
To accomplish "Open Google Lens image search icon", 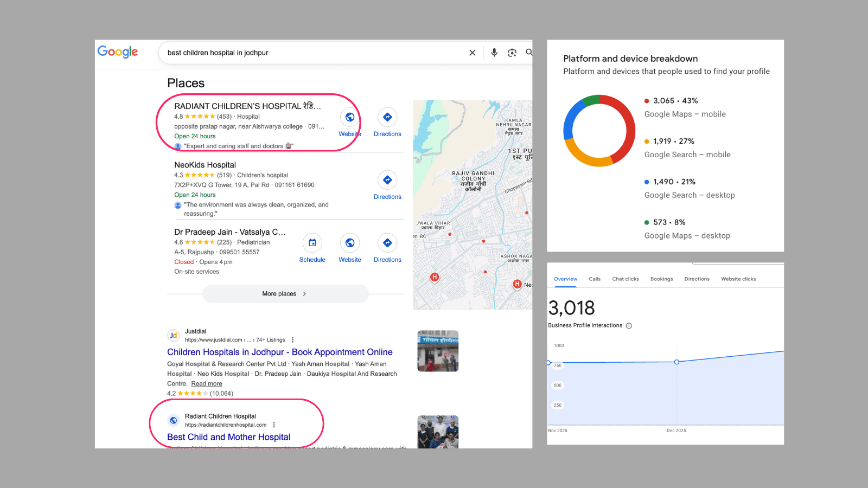I will click(x=512, y=53).
